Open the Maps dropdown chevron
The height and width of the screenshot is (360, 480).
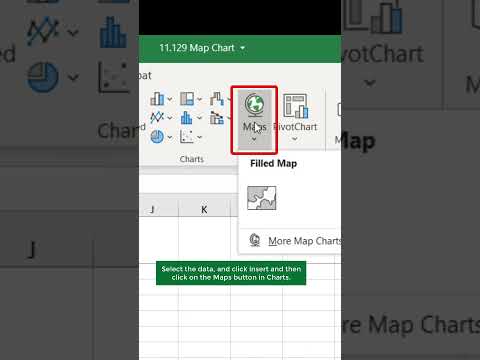coord(254,139)
